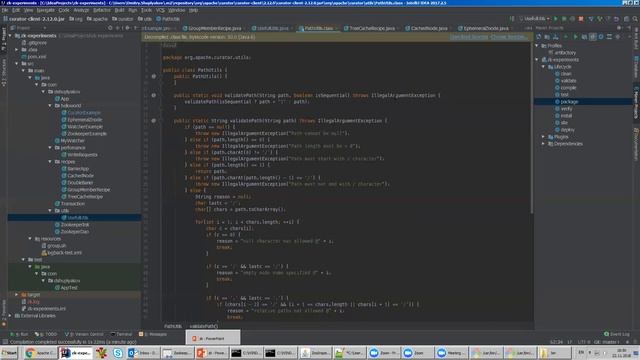Viewport: 640px width, 360px height.
Task: Expand External Libraries in project tree
Action: [x=10, y=316]
